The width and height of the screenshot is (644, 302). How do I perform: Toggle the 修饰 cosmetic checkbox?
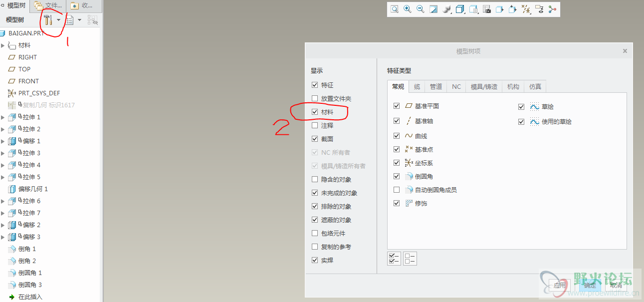[397, 203]
